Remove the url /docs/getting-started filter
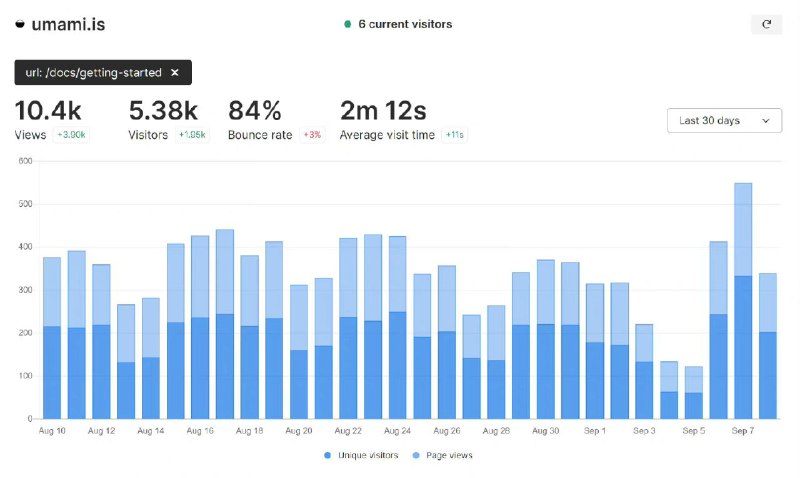 tap(175, 73)
